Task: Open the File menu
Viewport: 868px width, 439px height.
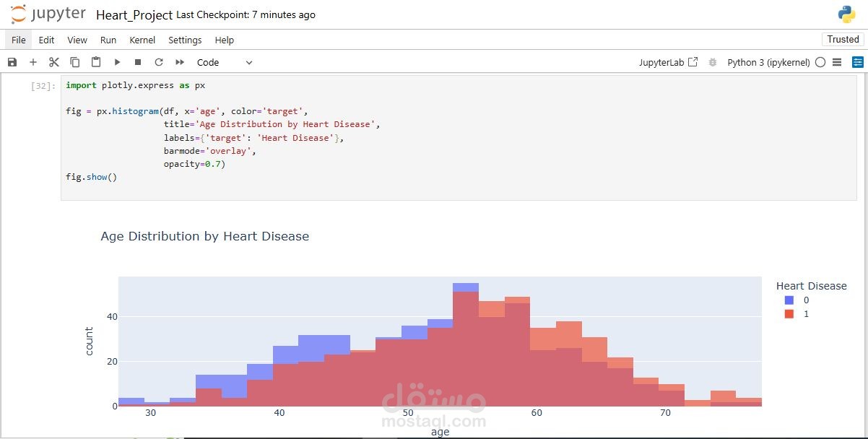Action: [19, 40]
